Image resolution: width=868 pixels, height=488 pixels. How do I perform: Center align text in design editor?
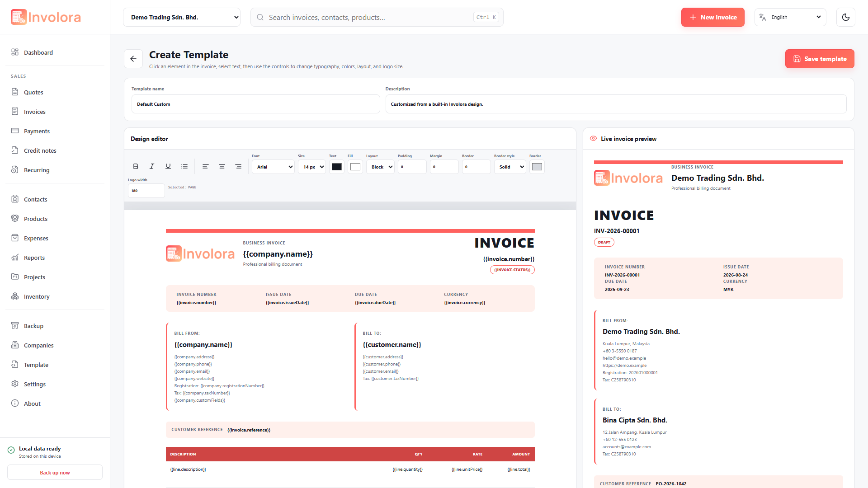pyautogui.click(x=222, y=167)
